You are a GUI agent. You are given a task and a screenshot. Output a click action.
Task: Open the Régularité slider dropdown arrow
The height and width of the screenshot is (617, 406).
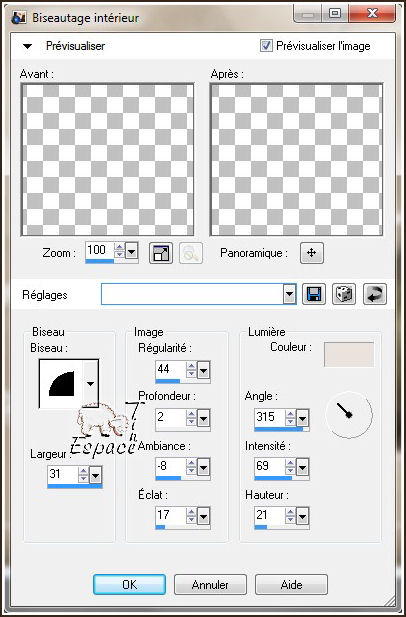coord(204,370)
